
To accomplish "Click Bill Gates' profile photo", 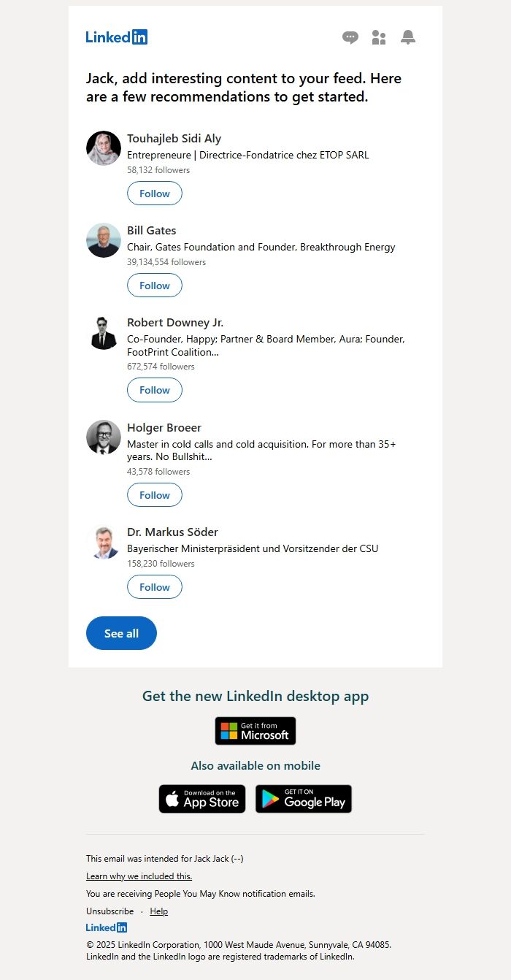I will (x=103, y=239).
